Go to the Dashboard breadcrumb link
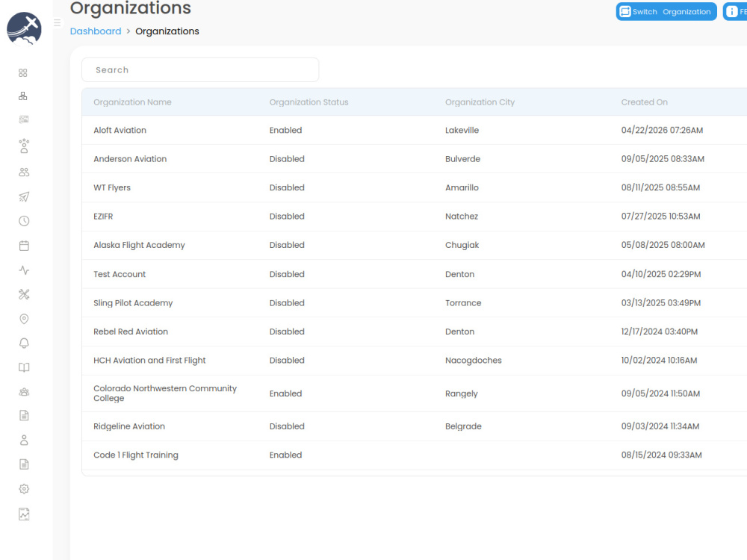This screenshot has height=560, width=747. click(96, 31)
